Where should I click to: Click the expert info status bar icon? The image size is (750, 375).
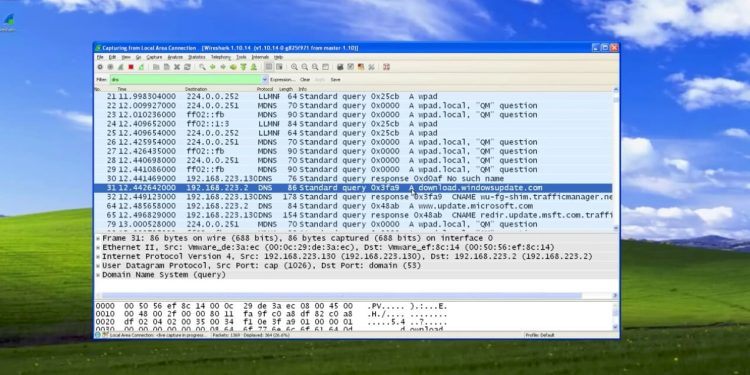click(x=98, y=335)
